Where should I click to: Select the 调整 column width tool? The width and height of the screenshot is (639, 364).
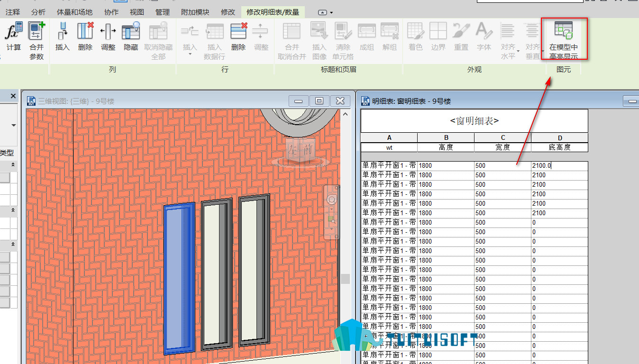coord(108,36)
